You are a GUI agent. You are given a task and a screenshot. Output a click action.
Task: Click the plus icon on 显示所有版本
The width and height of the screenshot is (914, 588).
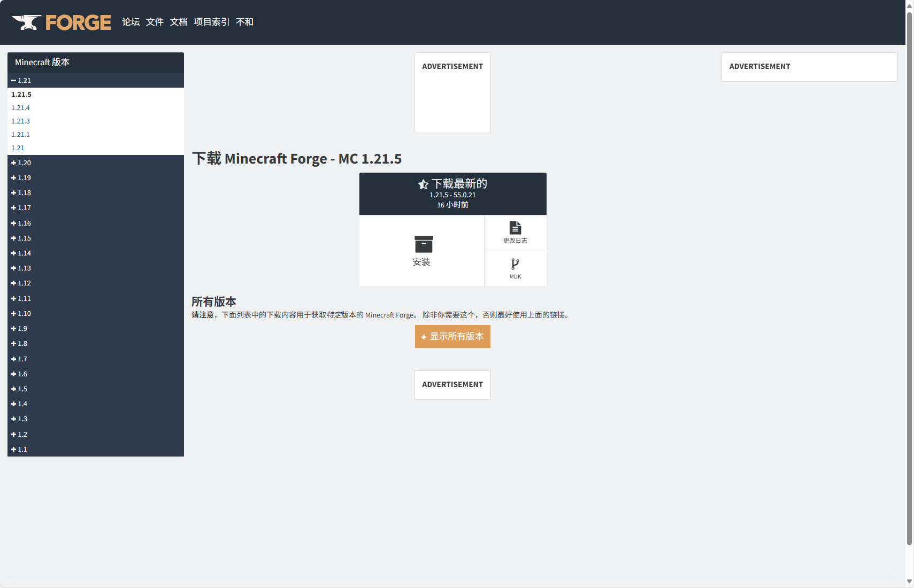click(424, 337)
